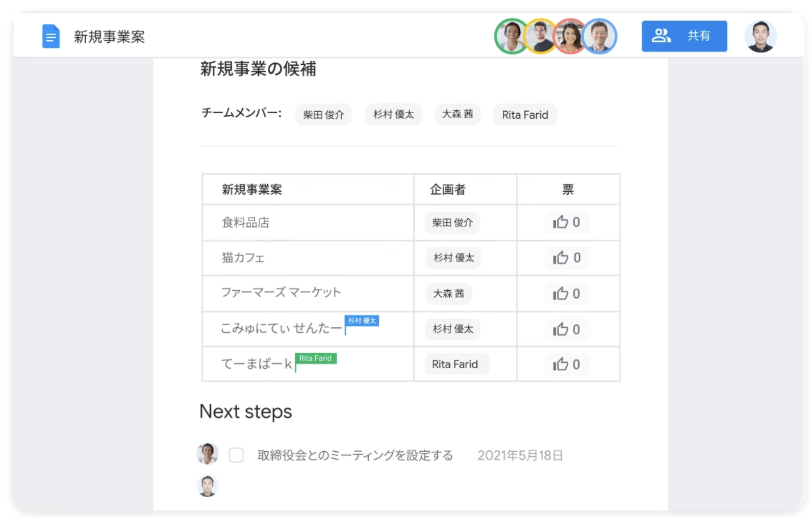The image size is (812, 517).
Task: Open the green-ringed collaborator avatar
Action: click(x=511, y=36)
